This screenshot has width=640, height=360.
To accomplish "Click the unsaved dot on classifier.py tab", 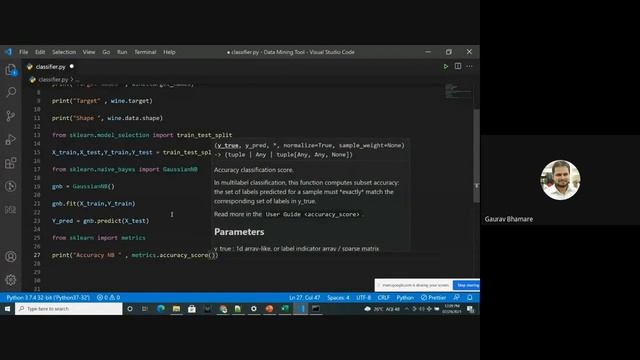I will tap(71, 66).
